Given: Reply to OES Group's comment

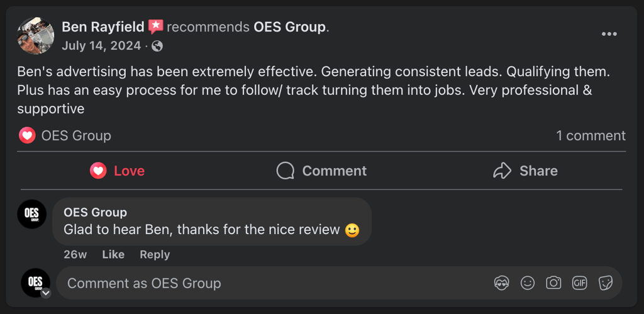Looking at the screenshot, I should coord(155,254).
